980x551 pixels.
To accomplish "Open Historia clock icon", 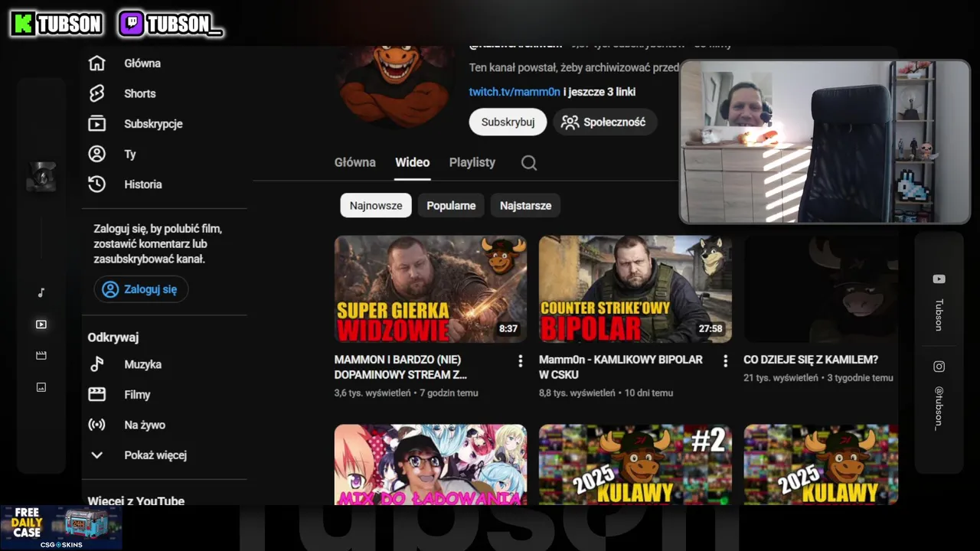I will [96, 184].
